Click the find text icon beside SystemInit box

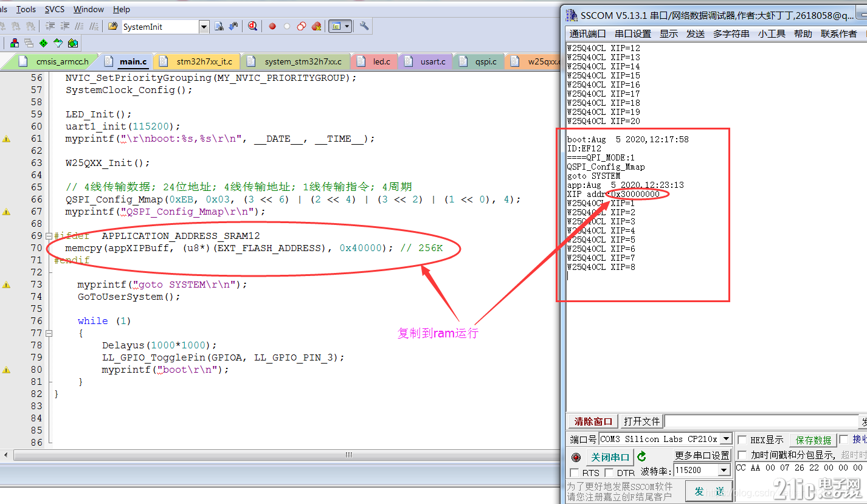[219, 26]
